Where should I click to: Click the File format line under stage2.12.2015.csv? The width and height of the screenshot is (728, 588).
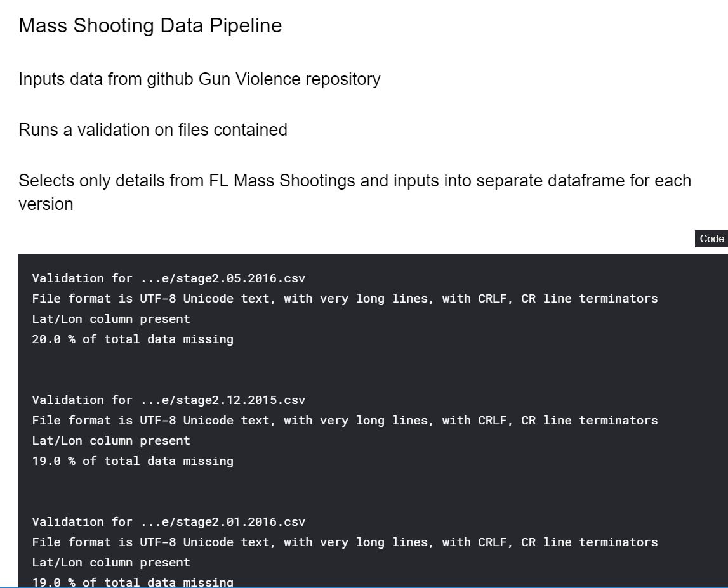click(345, 421)
